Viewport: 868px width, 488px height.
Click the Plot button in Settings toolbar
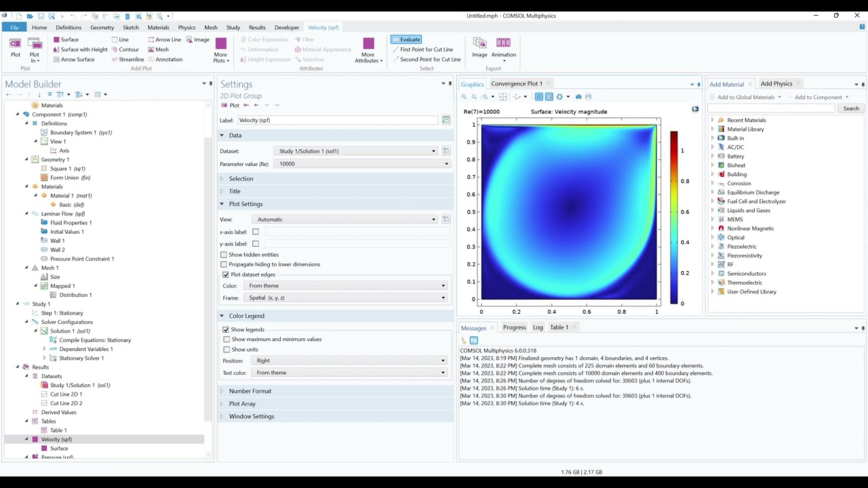[x=231, y=105]
